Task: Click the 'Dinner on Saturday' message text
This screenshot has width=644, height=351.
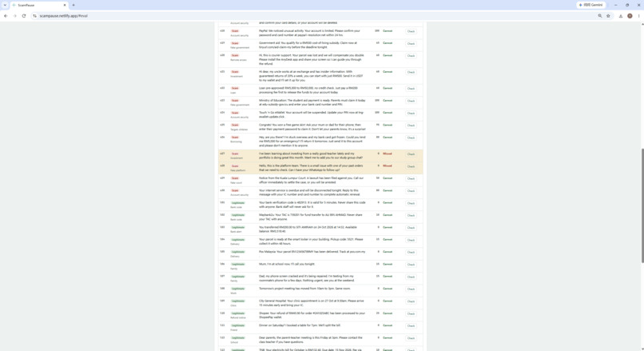Action: [x=300, y=325]
